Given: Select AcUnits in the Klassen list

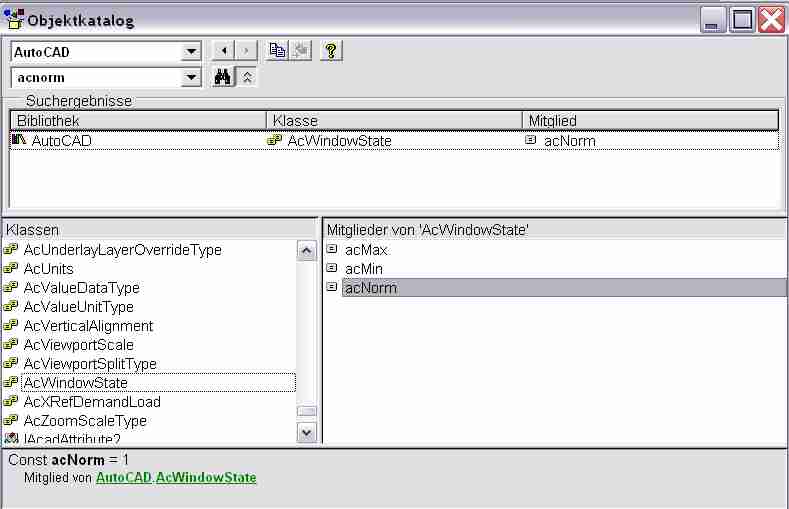Looking at the screenshot, I should point(48,269).
